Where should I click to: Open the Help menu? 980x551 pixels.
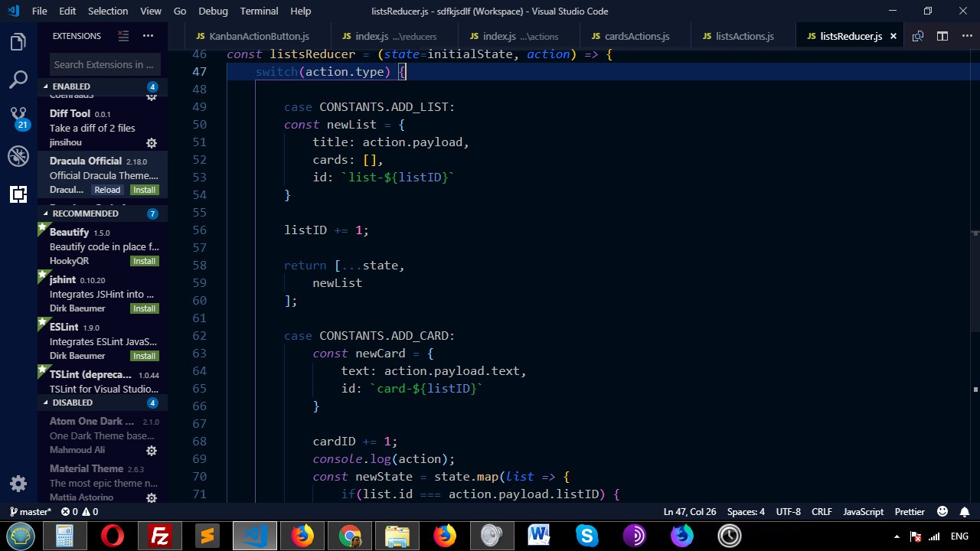coord(301,11)
